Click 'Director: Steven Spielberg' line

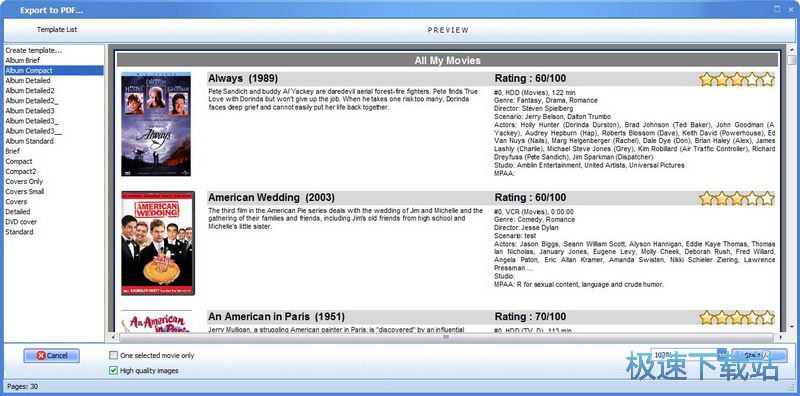click(x=534, y=109)
